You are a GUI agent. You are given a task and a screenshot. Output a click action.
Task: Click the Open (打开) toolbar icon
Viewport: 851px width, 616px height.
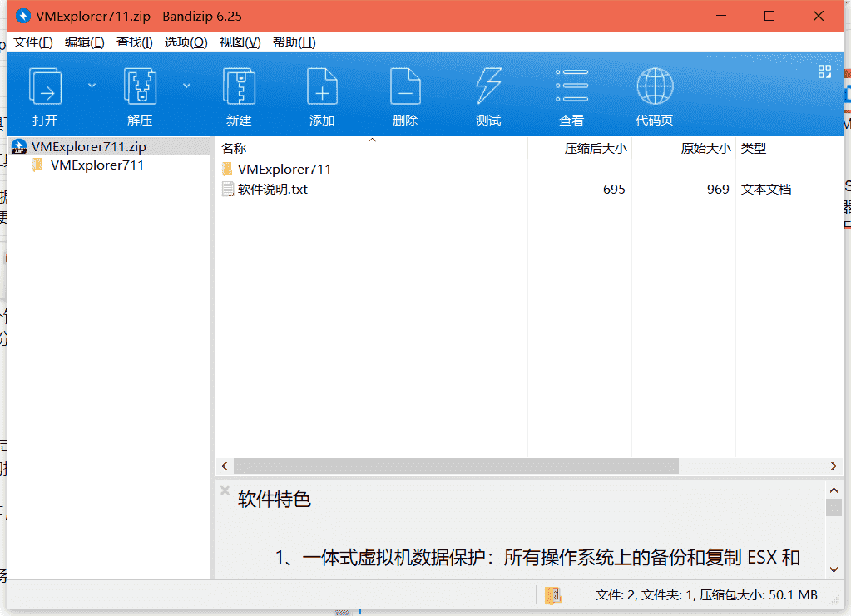[45, 86]
